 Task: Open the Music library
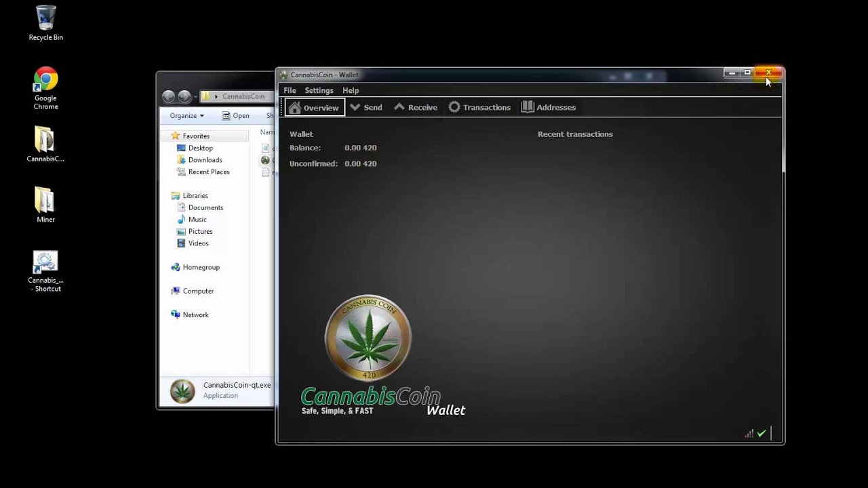pos(192,220)
